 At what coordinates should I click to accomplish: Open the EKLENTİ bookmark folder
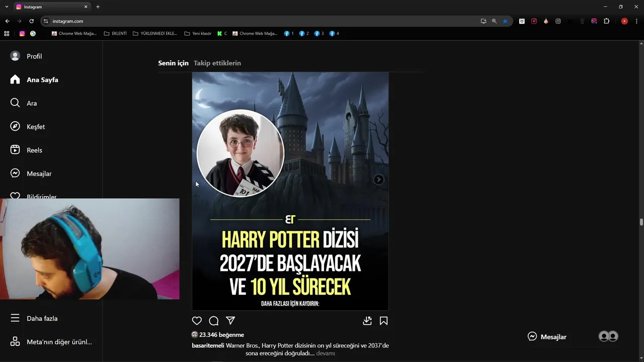click(115, 34)
